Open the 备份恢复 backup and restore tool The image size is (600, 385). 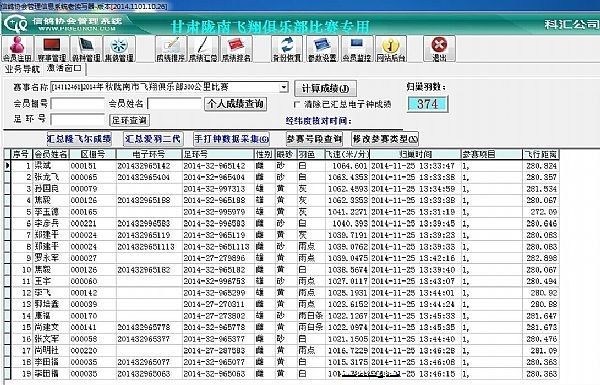pos(287,49)
